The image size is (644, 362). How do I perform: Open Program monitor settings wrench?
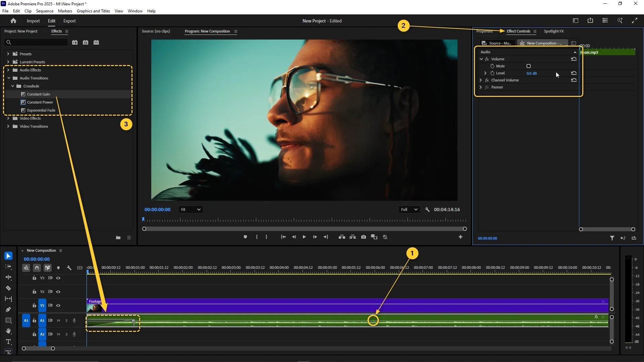[427, 209]
